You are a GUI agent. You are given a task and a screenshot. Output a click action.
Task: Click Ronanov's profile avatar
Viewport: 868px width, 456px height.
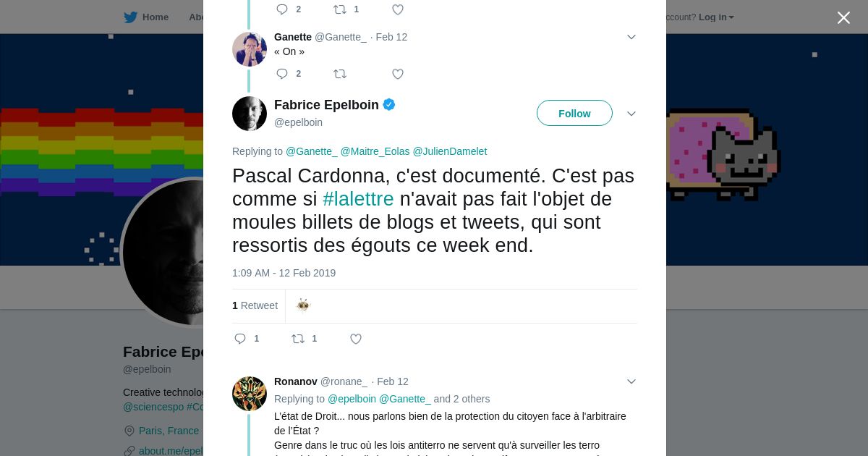250,394
